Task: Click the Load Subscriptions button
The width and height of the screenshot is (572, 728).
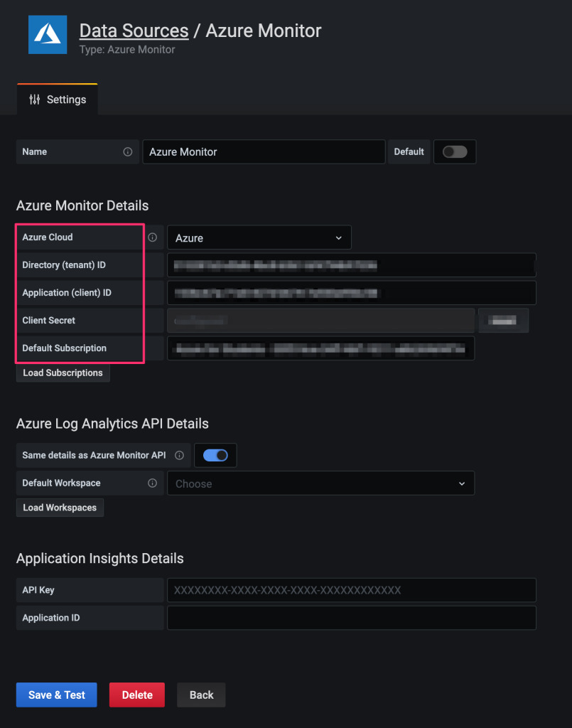Action: [x=63, y=373]
